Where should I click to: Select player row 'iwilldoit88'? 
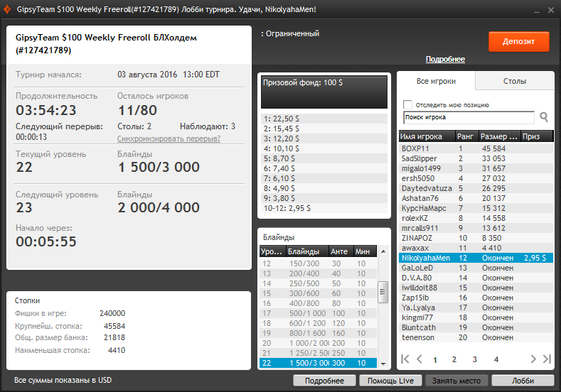tap(476, 288)
